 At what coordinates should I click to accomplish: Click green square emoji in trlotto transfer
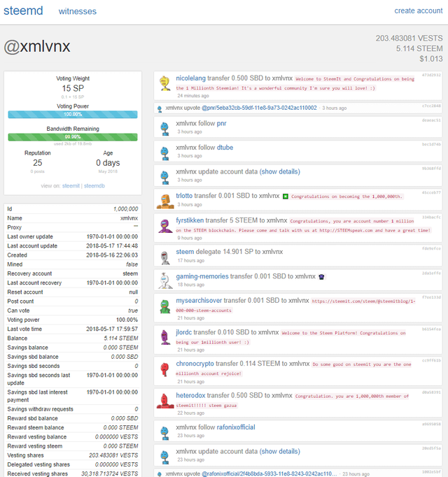coord(286,197)
